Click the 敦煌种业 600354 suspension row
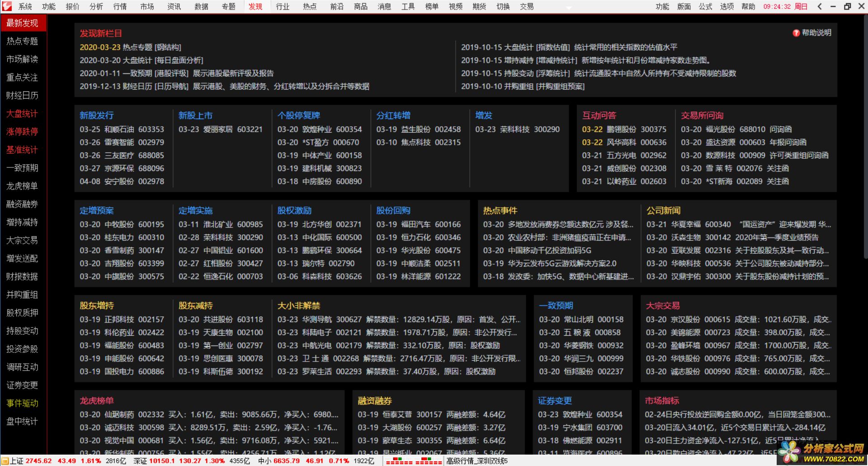This screenshot has width=868, height=466. [320, 129]
